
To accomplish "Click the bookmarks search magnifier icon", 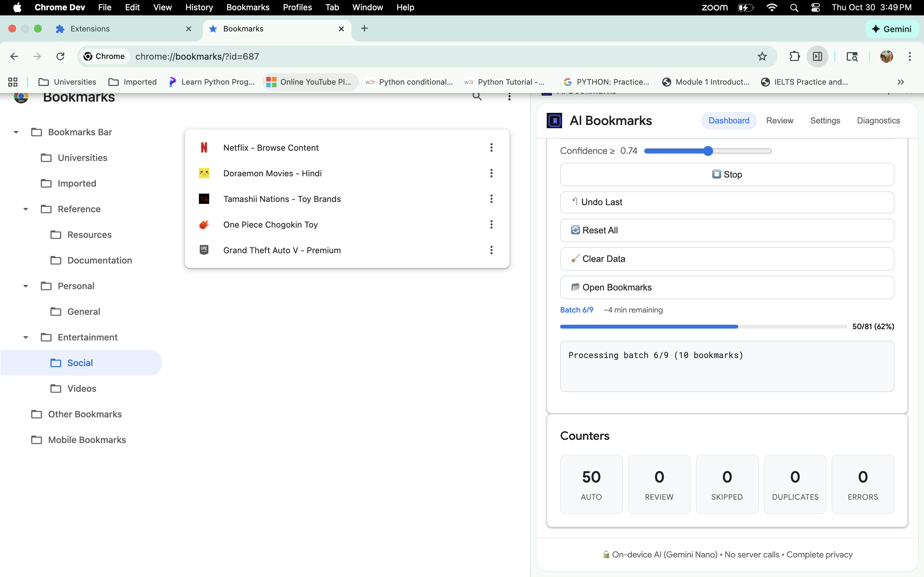I will click(477, 97).
